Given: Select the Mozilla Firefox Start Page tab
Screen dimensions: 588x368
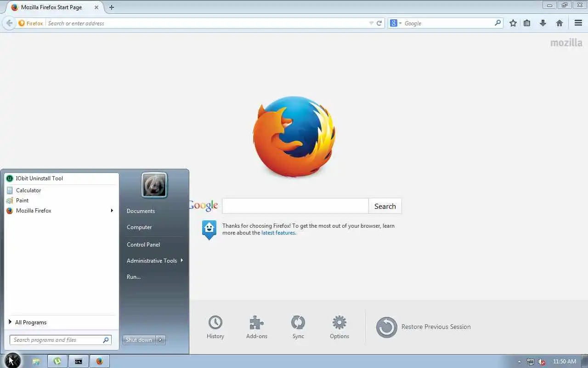Looking at the screenshot, I should (56, 7).
